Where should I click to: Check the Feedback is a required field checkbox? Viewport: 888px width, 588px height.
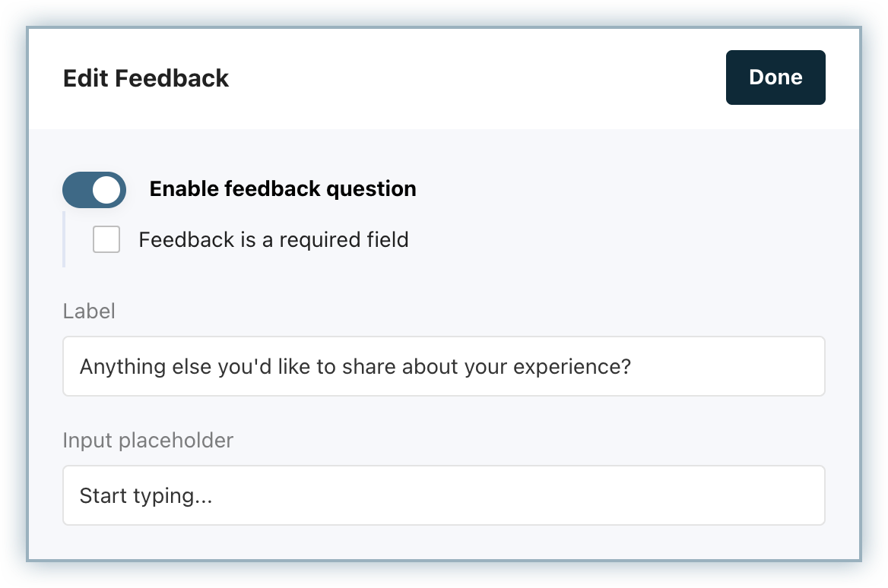(x=106, y=240)
